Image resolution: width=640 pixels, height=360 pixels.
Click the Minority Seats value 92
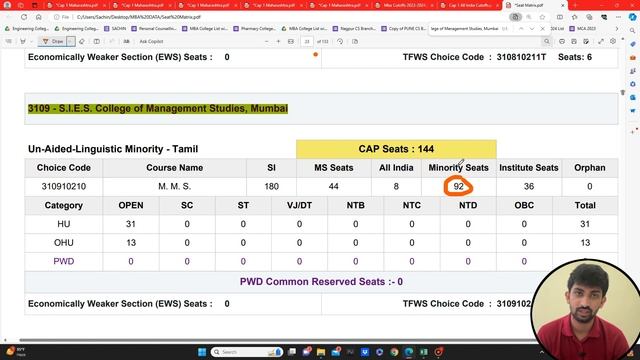[458, 187]
